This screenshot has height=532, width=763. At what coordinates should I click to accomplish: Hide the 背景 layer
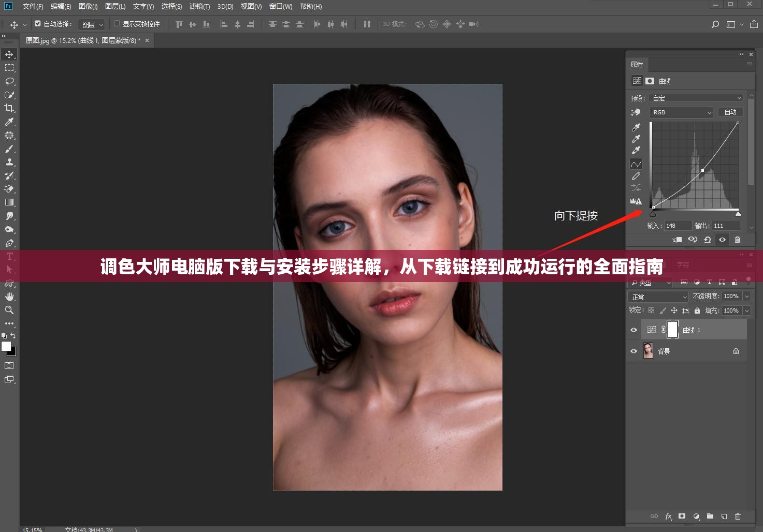(x=634, y=351)
